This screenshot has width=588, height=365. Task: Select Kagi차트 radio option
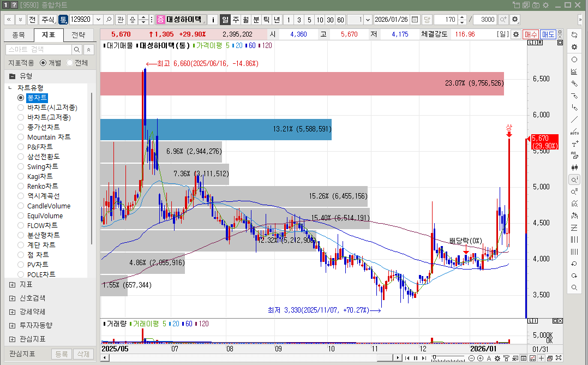point(21,176)
